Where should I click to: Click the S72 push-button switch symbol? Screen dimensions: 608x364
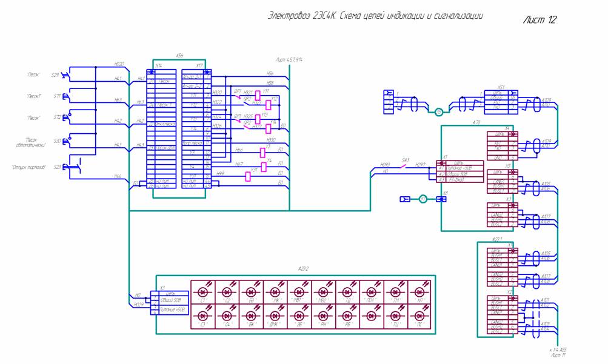67,117
